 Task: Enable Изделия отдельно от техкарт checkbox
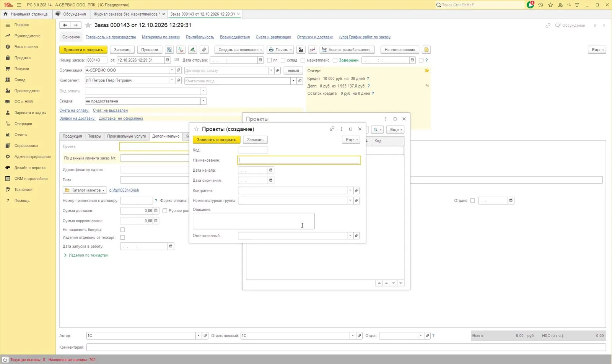[x=122, y=237]
